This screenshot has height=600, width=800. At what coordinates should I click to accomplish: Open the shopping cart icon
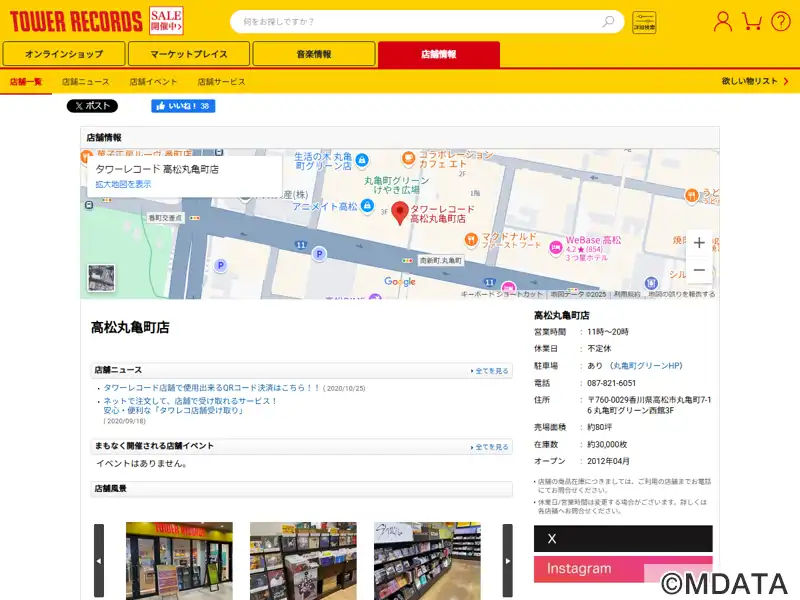click(x=752, y=21)
